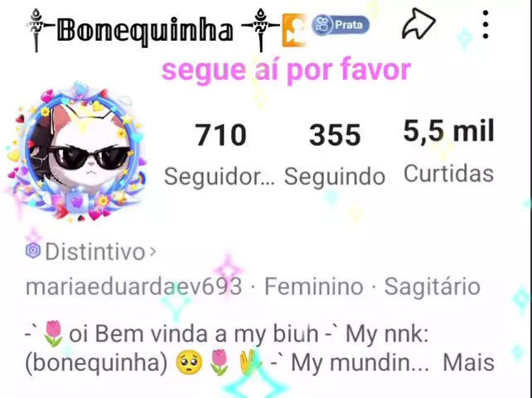Tap the Feminino gender label
This screenshot has width=532, height=398.
point(314,286)
